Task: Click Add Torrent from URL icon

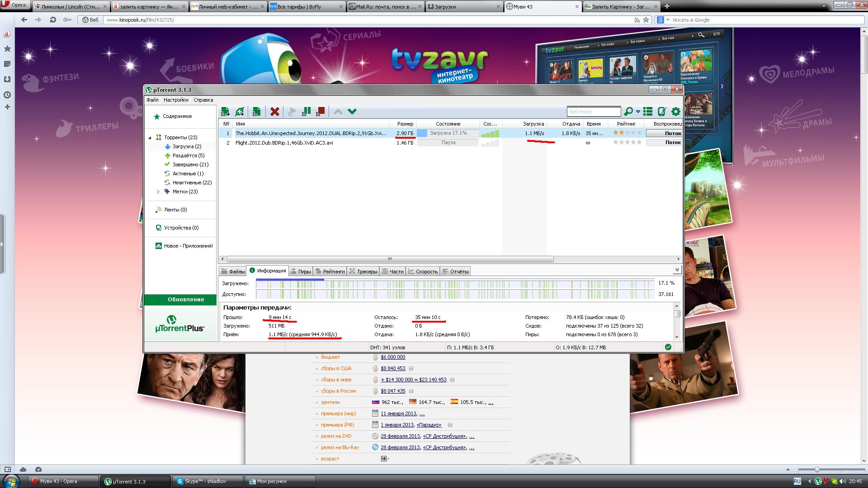Action: [x=240, y=112]
